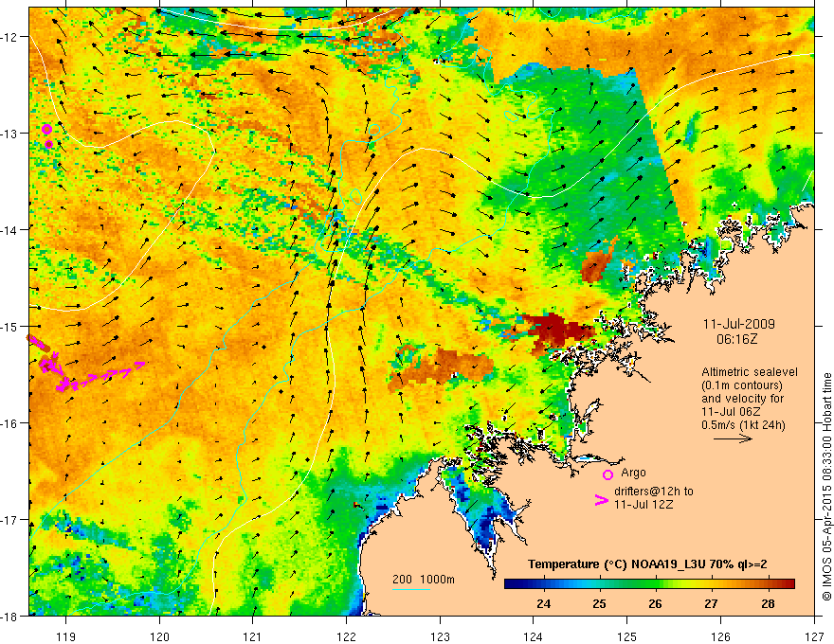Click the 124 longitude axis label

pos(534,636)
